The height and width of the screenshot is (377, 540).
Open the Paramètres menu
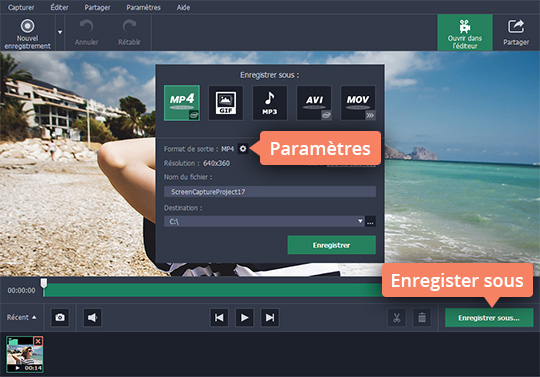pyautogui.click(x=143, y=7)
